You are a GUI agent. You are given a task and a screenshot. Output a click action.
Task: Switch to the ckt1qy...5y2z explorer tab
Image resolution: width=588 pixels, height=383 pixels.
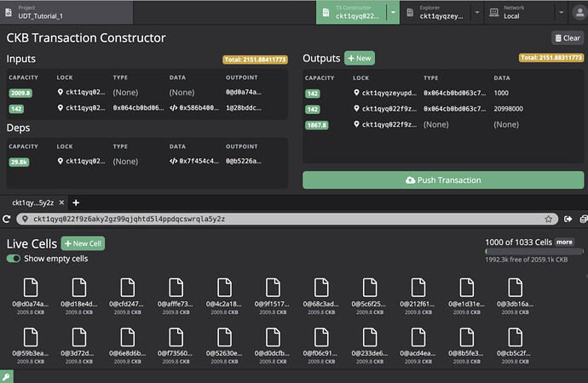tap(32, 203)
